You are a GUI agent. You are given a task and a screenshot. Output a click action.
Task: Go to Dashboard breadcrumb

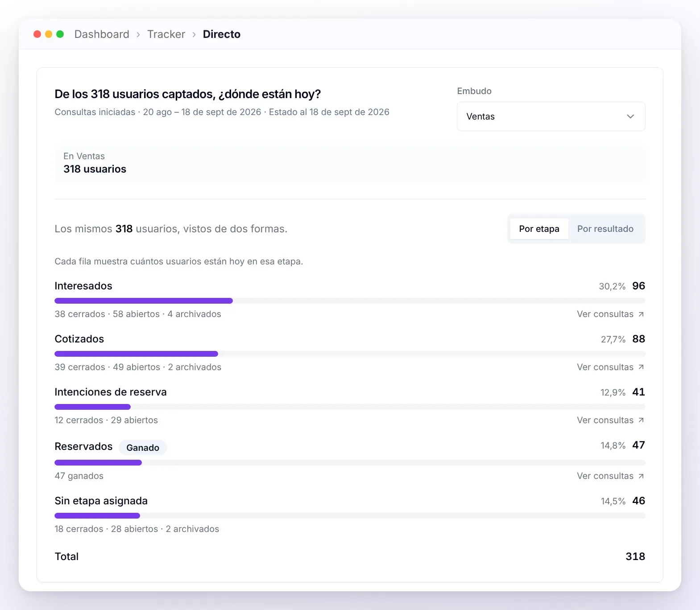(102, 34)
